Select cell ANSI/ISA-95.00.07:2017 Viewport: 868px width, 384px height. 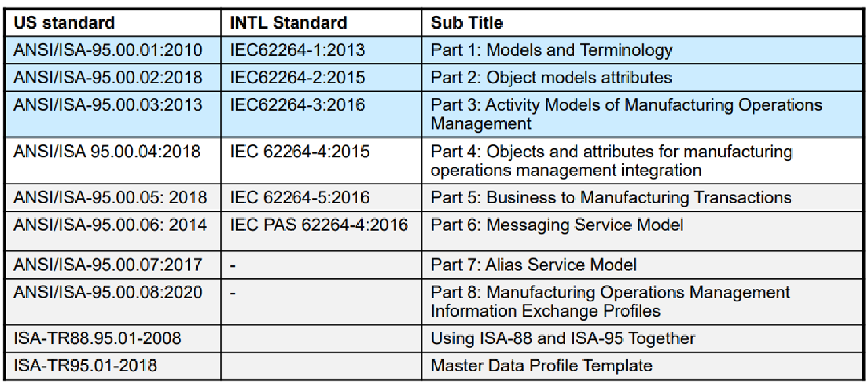tap(113, 265)
